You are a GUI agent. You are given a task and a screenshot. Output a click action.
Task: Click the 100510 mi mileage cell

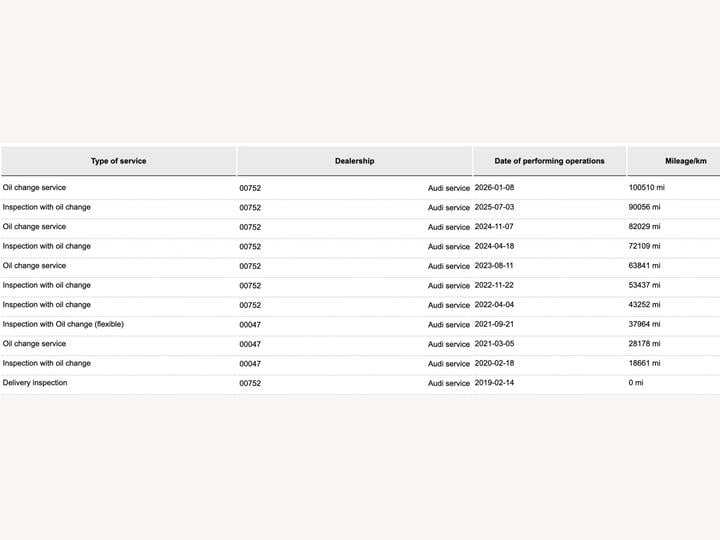pos(647,188)
